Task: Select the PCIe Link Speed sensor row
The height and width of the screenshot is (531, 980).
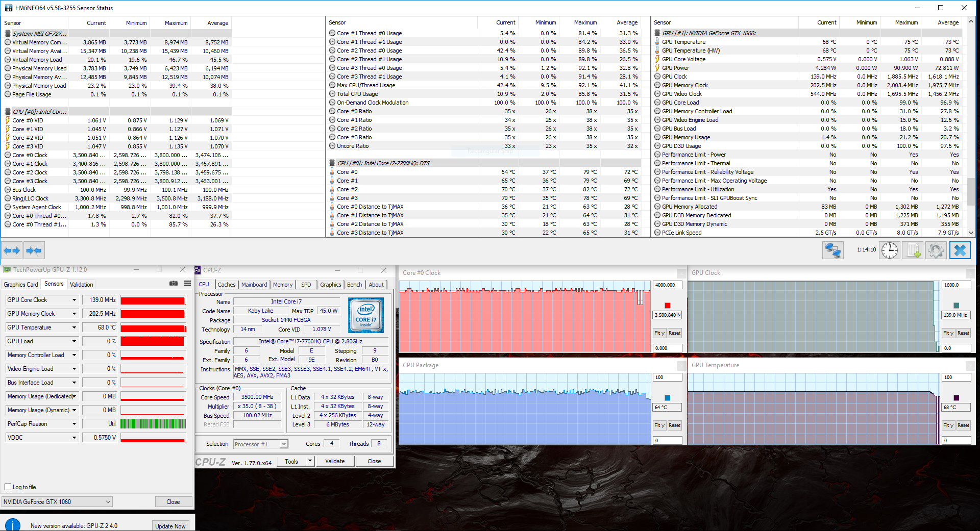Action: 807,233
